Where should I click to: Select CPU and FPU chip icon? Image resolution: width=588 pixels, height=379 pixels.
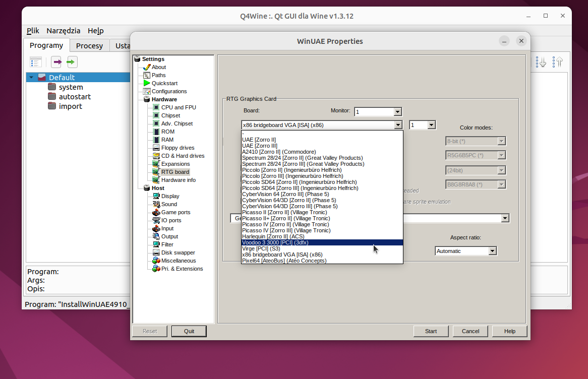click(156, 107)
